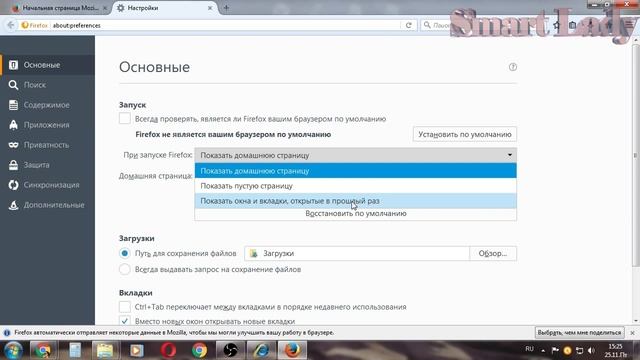The height and width of the screenshot is (360, 640).
Task: Select 'Всегда выдавать запрос' radio button
Action: (x=124, y=269)
